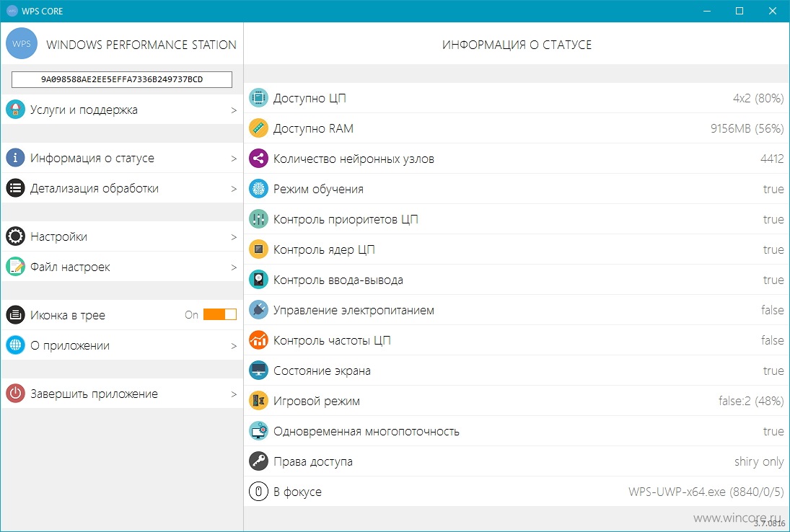Click the mouse icon for В фокусе
The image size is (790, 532).
point(258,491)
